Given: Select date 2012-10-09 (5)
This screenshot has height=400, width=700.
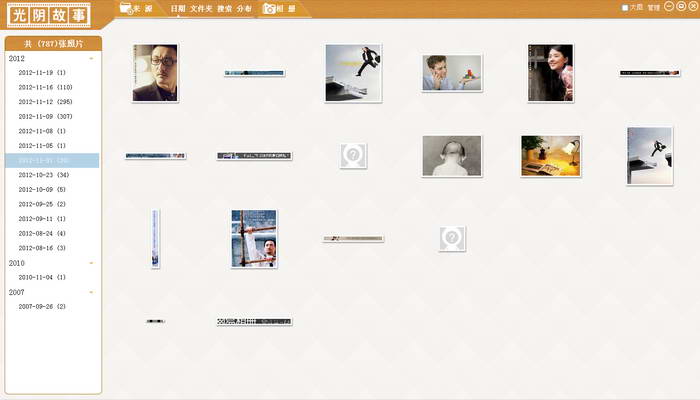Looking at the screenshot, I should 42,189.
